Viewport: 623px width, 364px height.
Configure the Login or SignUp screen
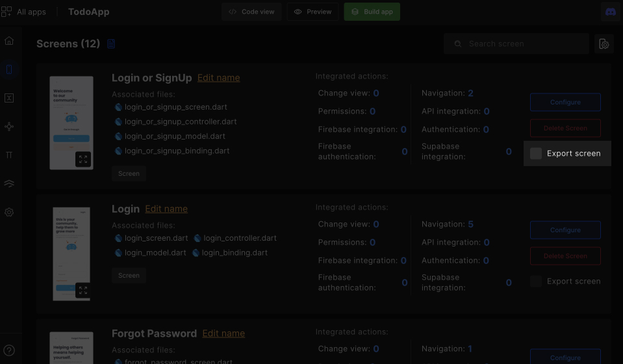point(565,102)
